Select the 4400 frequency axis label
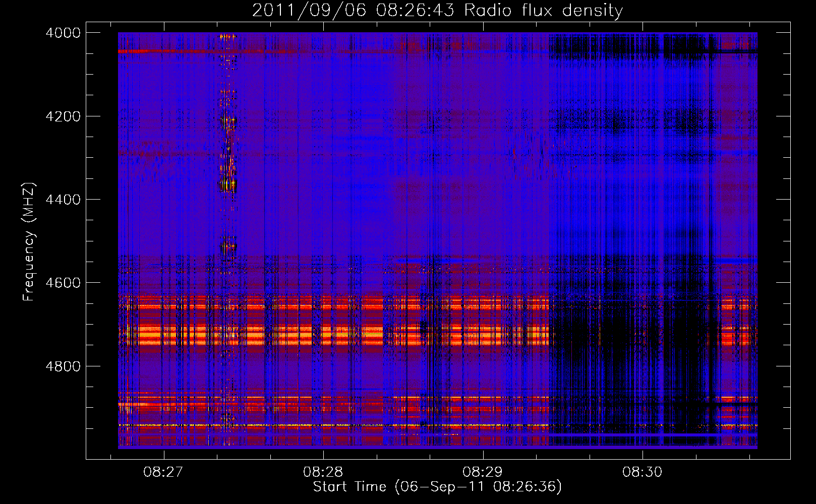 pos(63,200)
